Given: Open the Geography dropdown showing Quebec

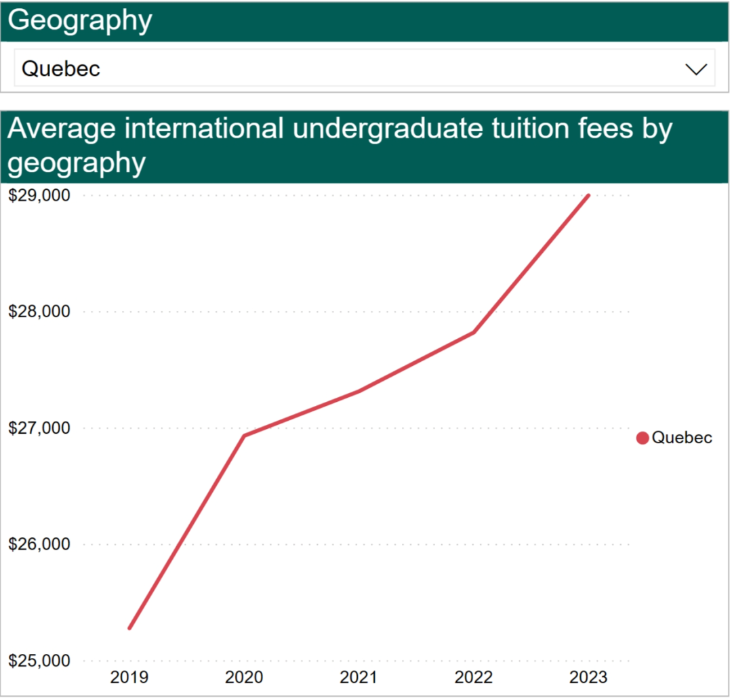Looking at the screenshot, I should pyautogui.click(x=364, y=68).
